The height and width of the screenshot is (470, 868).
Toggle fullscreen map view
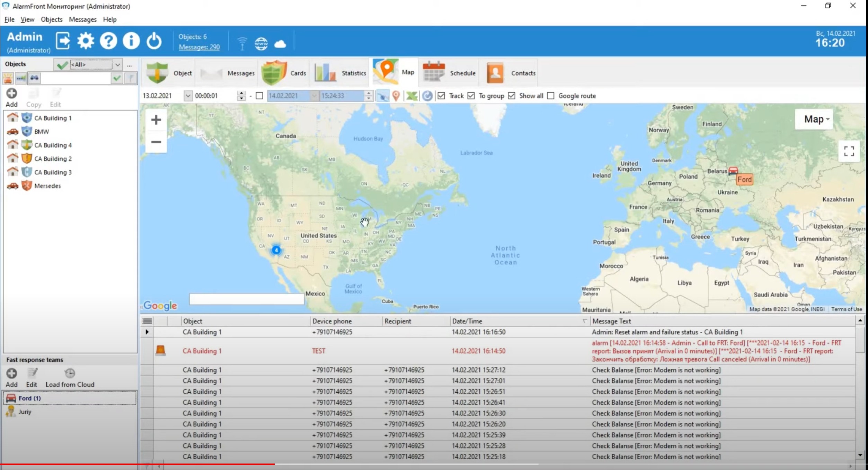tap(849, 151)
